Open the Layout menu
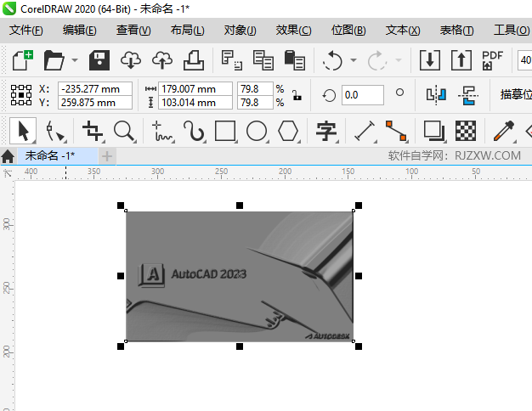This screenshot has width=532, height=411. (x=187, y=31)
